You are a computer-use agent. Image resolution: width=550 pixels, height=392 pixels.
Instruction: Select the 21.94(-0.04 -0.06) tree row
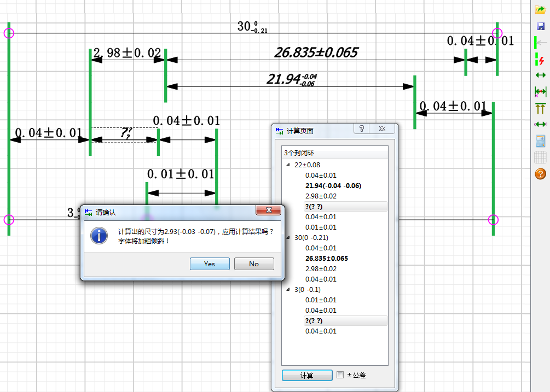click(333, 186)
